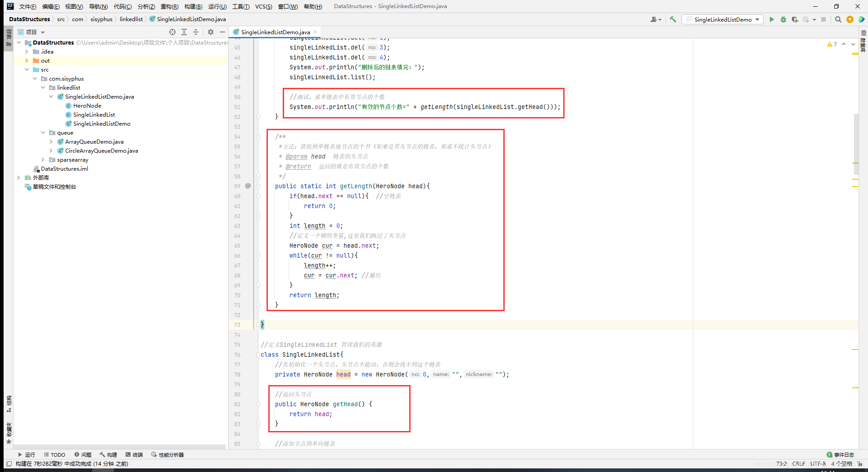Jump to previous highlighted error arrow
868x472 pixels.
tap(844, 44)
